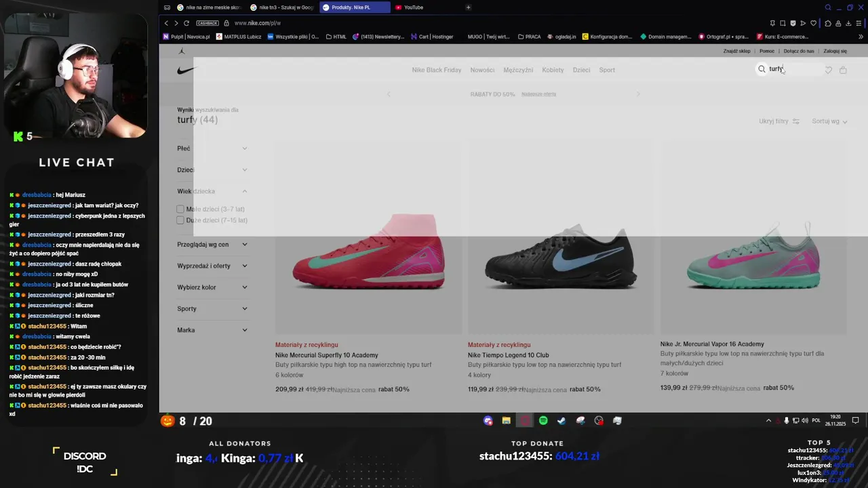Open Spotify from the taskbar

coord(543,421)
